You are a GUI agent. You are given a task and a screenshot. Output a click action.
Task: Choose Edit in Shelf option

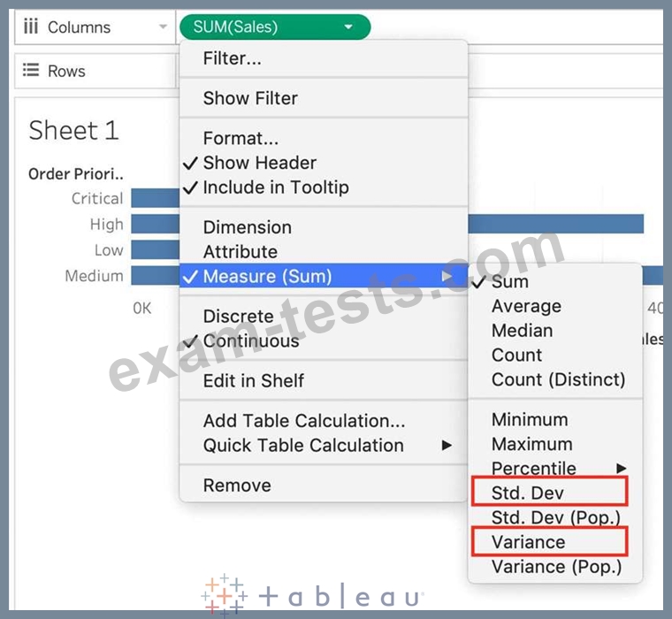pyautogui.click(x=253, y=381)
